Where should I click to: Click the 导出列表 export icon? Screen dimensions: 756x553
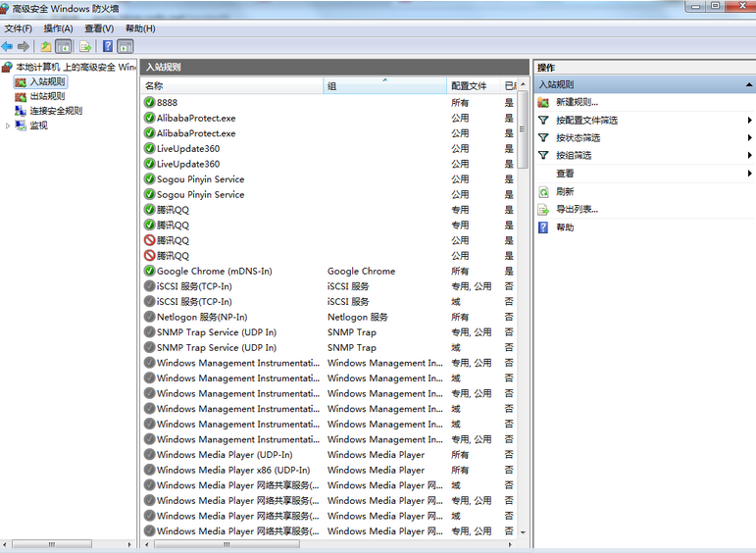click(x=543, y=209)
